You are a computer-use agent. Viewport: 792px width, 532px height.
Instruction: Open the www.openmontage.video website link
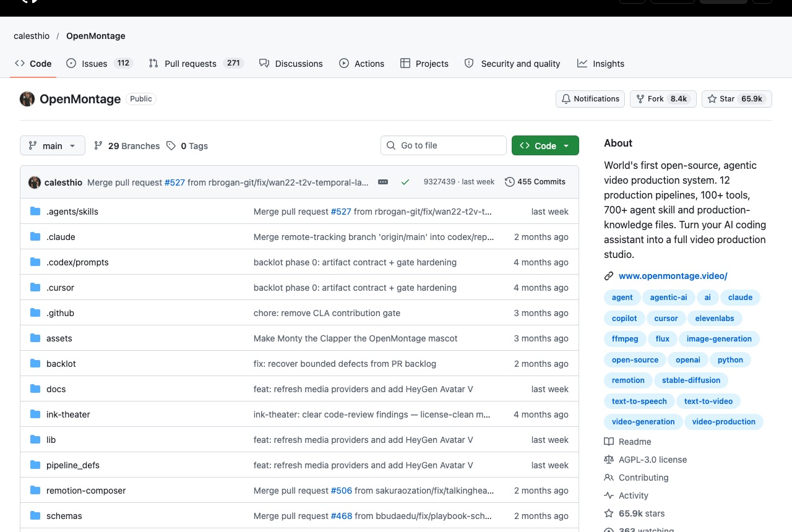pos(673,277)
